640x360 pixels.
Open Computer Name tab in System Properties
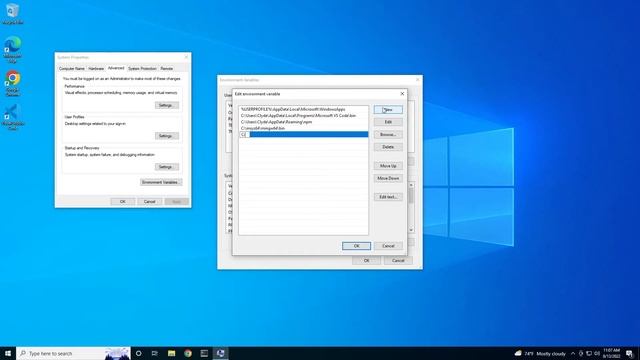tap(72, 69)
